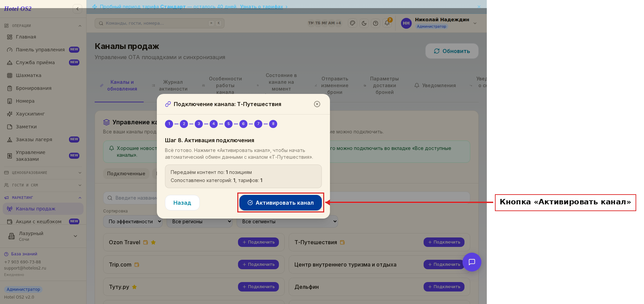Go to step 3 circle in wizard
This screenshot has width=644, height=304.
point(199,124)
